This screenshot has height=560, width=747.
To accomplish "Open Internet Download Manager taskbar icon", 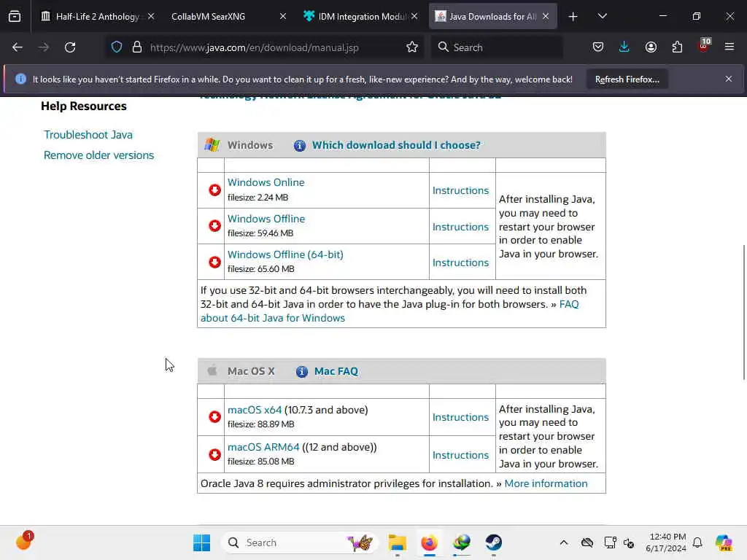I will coord(461,542).
